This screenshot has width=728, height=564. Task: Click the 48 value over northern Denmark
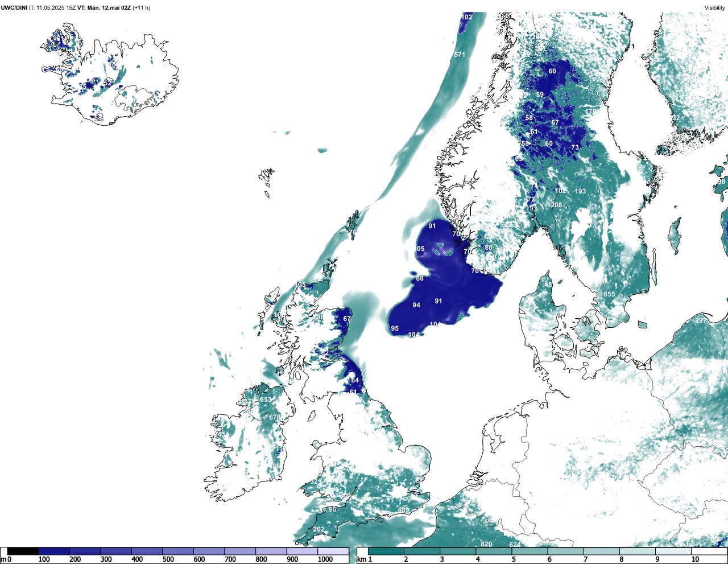tap(548, 285)
